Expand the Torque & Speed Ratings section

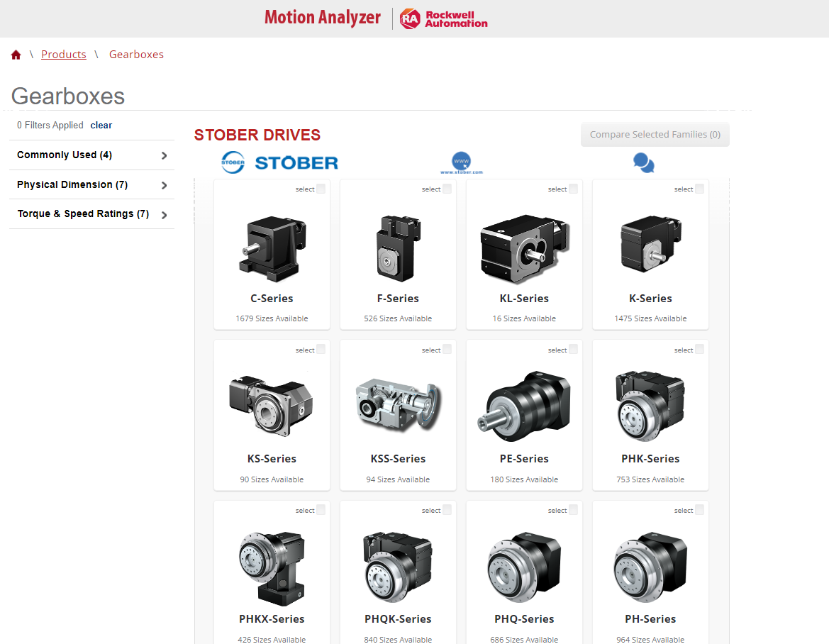click(x=91, y=213)
